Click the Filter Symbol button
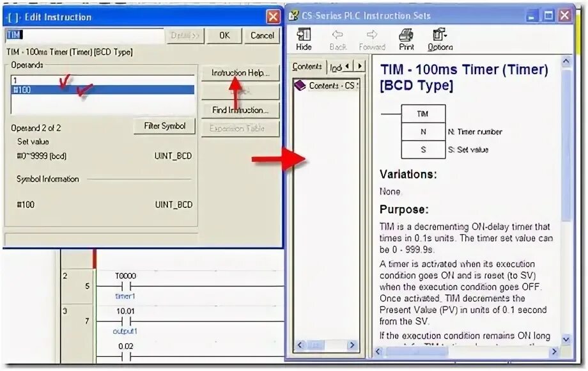The width and height of the screenshot is (588, 371). click(165, 126)
